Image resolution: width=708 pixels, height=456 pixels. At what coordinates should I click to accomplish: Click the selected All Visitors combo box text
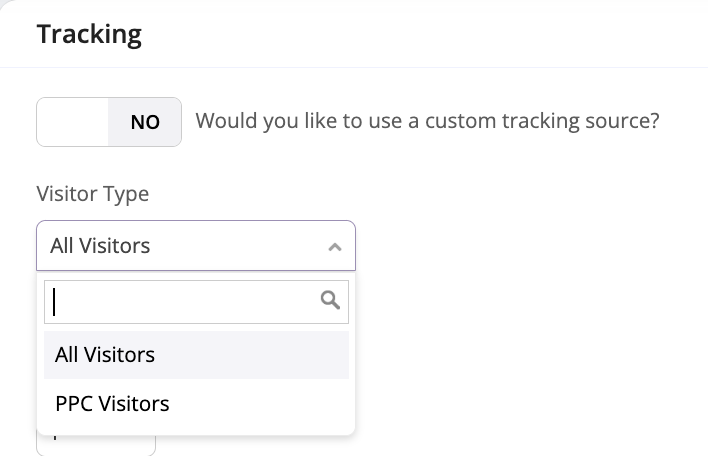pos(100,246)
